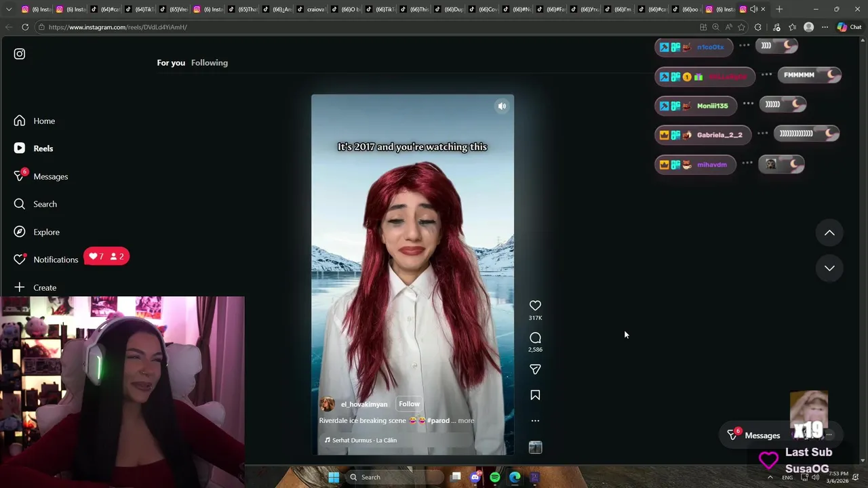Open the Windows Start button
The image size is (868, 488).
pos(334,477)
